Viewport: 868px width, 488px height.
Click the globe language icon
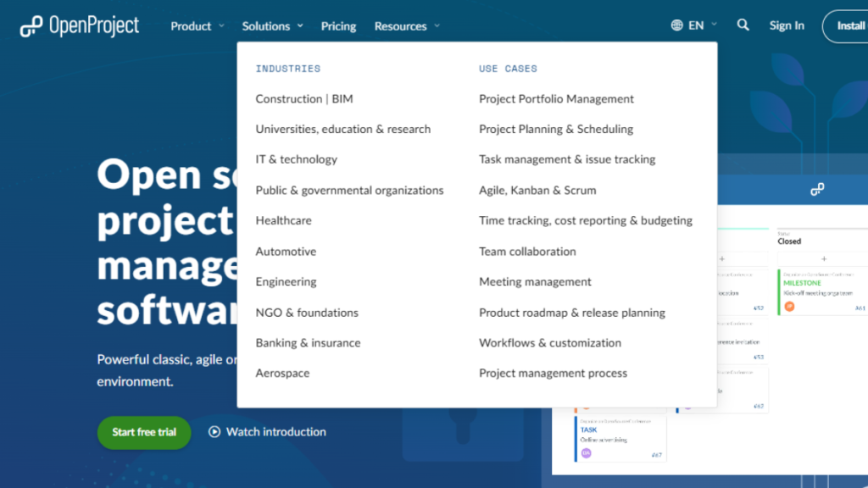(676, 25)
